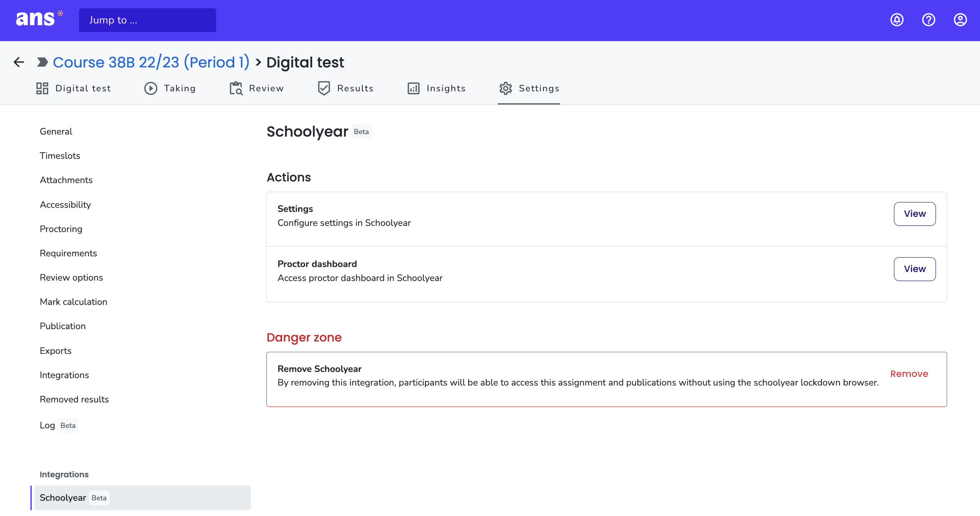Screen dimensions: 980x516
Task: View Schoolyear Settings configuration
Action: [915, 214]
